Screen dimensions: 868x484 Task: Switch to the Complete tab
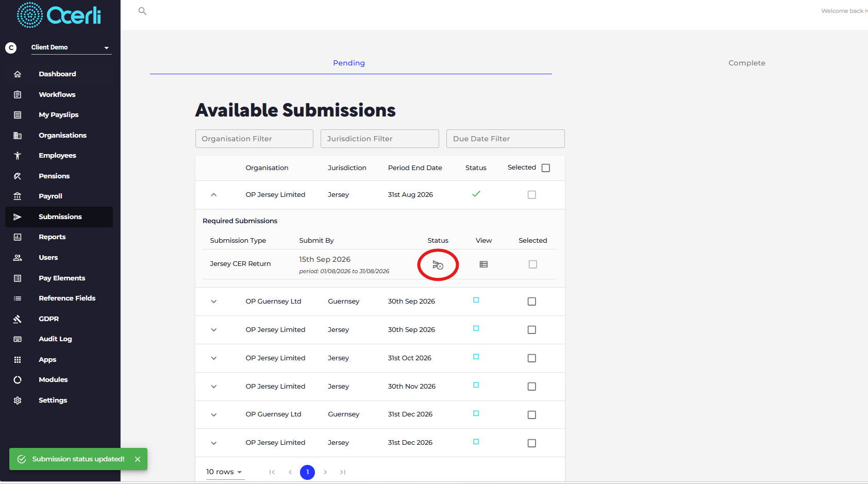click(747, 63)
